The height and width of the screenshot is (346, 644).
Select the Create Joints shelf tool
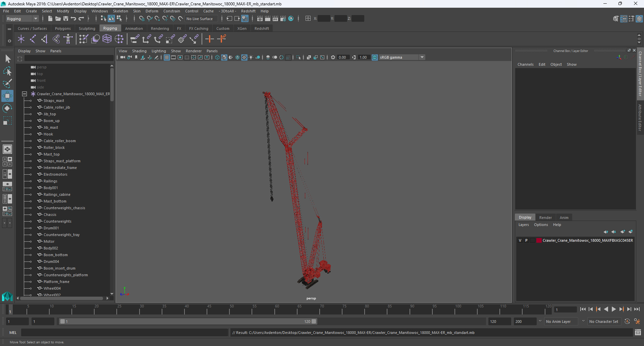33,39
